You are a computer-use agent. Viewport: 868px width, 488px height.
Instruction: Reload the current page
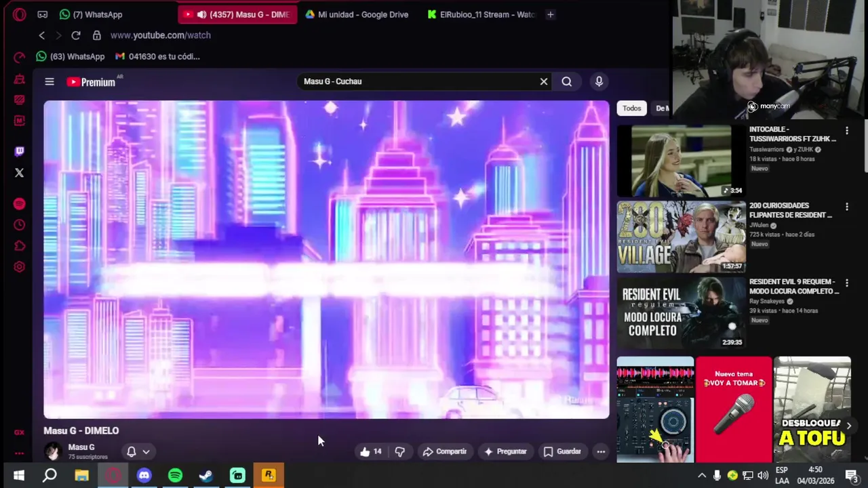(76, 35)
